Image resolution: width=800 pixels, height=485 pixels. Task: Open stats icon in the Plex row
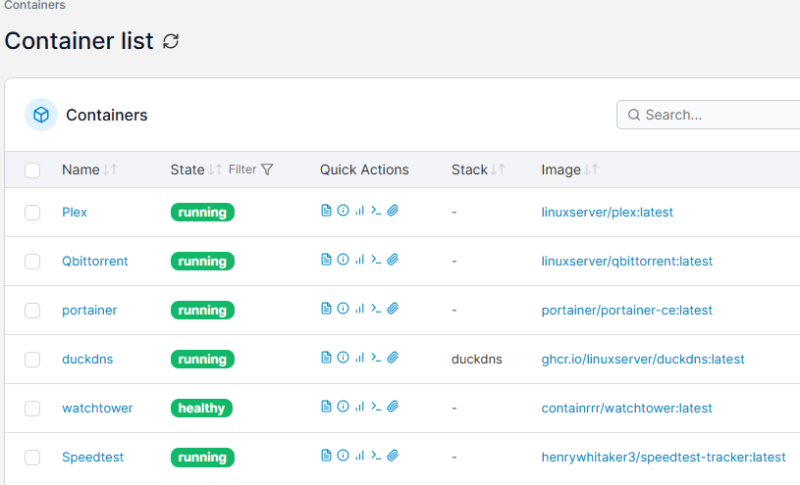pyautogui.click(x=360, y=211)
